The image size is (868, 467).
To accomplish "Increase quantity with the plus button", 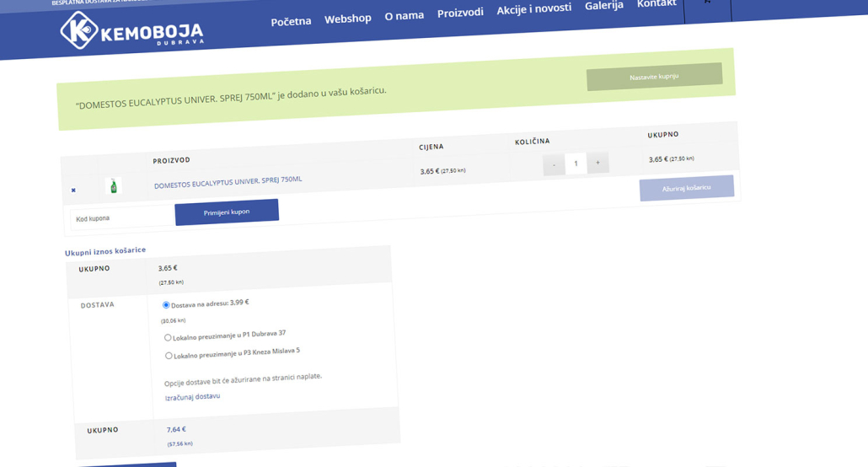I will tap(597, 163).
